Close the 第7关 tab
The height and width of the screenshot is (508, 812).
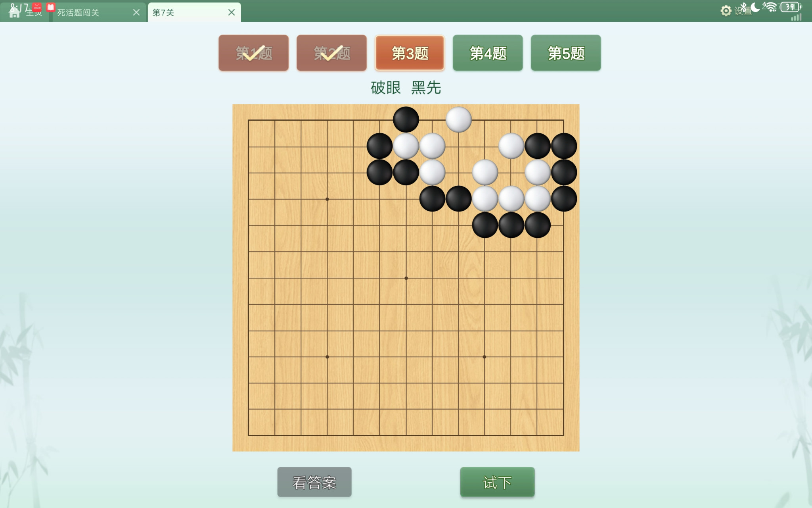click(x=232, y=12)
